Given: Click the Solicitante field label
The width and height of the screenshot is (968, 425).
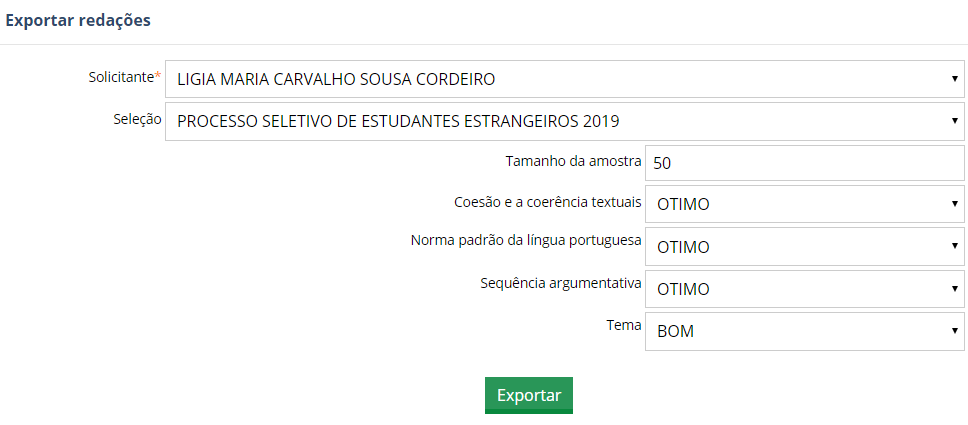Looking at the screenshot, I should click(x=121, y=76).
